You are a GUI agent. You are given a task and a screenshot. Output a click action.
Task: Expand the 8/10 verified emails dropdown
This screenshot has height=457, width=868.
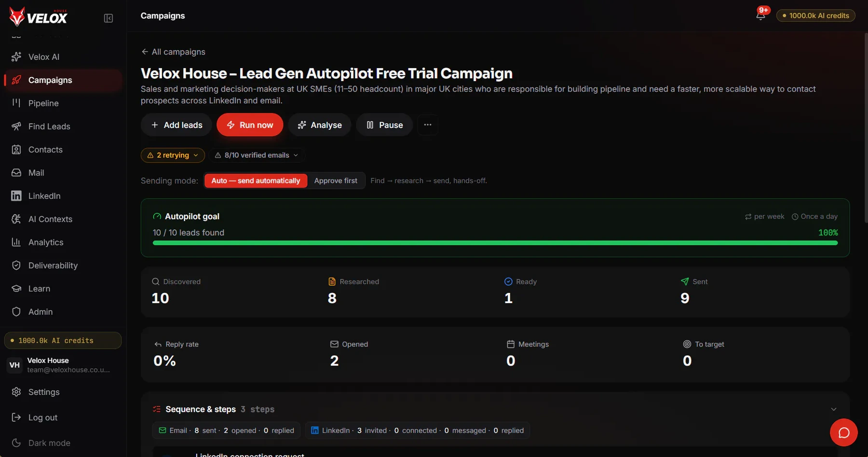[257, 155]
